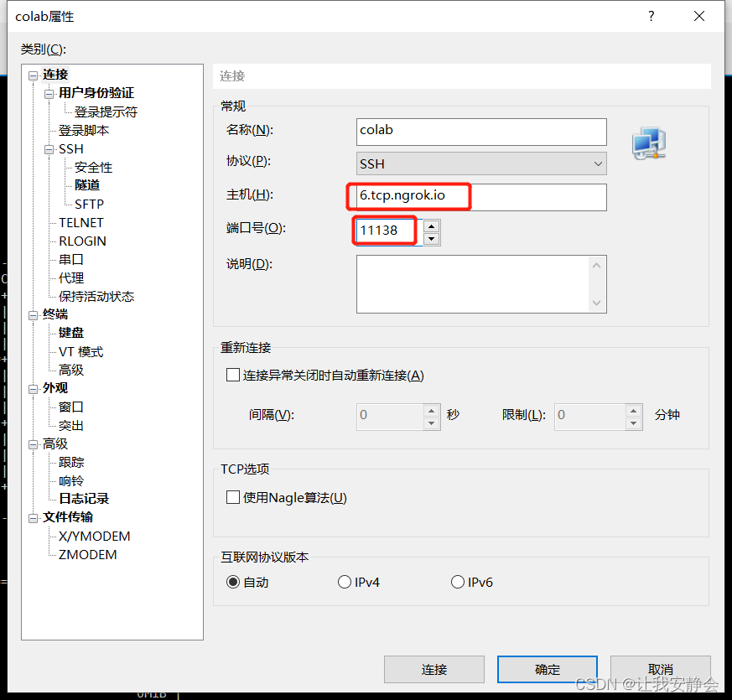Select 高级 under 终端

click(x=71, y=370)
